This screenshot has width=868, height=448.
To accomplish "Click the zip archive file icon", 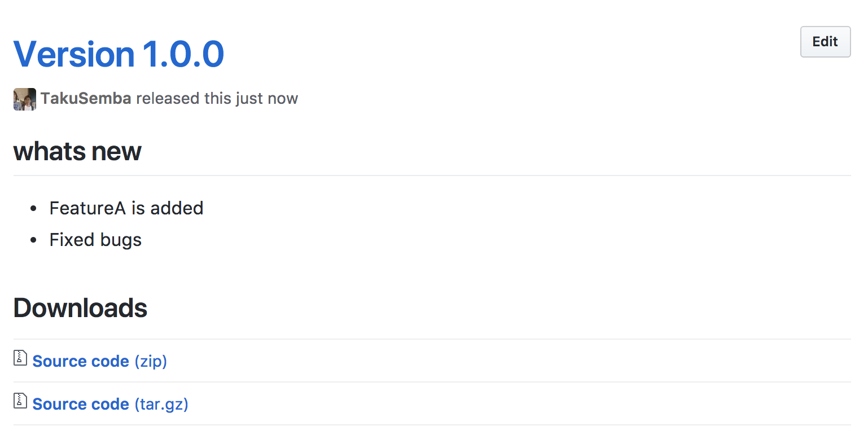I will pyautogui.click(x=20, y=358).
